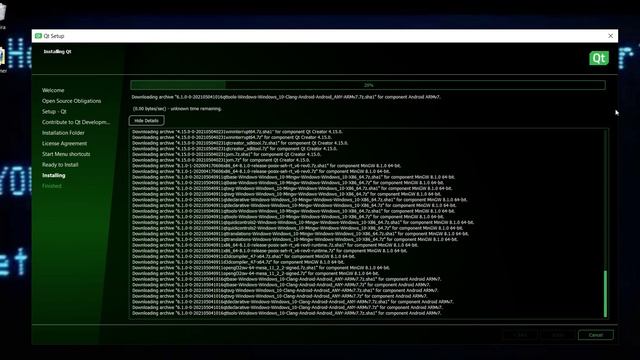Select the Setup - Qt step

[54, 111]
